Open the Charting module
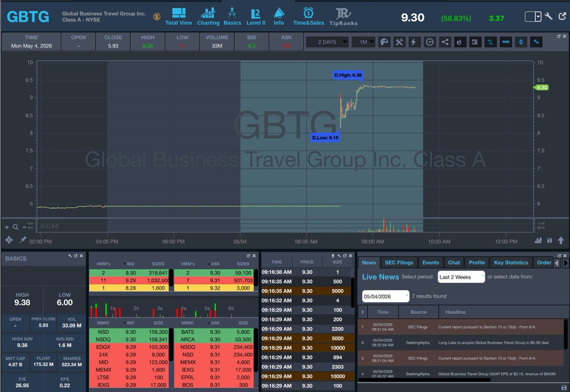This screenshot has width=570, height=392. (x=208, y=16)
